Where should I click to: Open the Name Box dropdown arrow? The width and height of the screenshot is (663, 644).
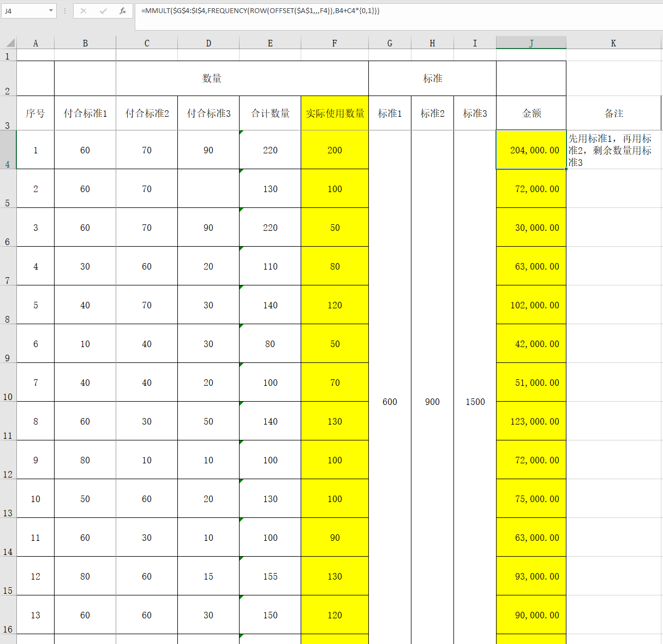[x=51, y=10]
